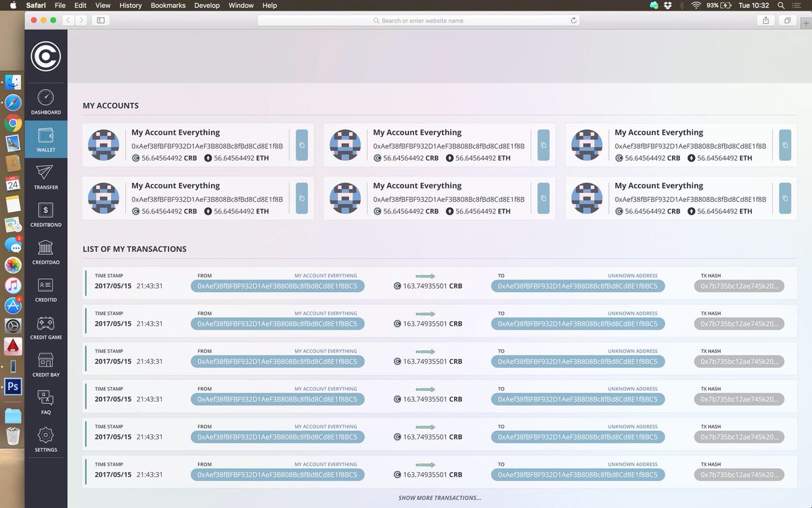Open the Apple menu
The height and width of the screenshot is (508, 812).
12,5
